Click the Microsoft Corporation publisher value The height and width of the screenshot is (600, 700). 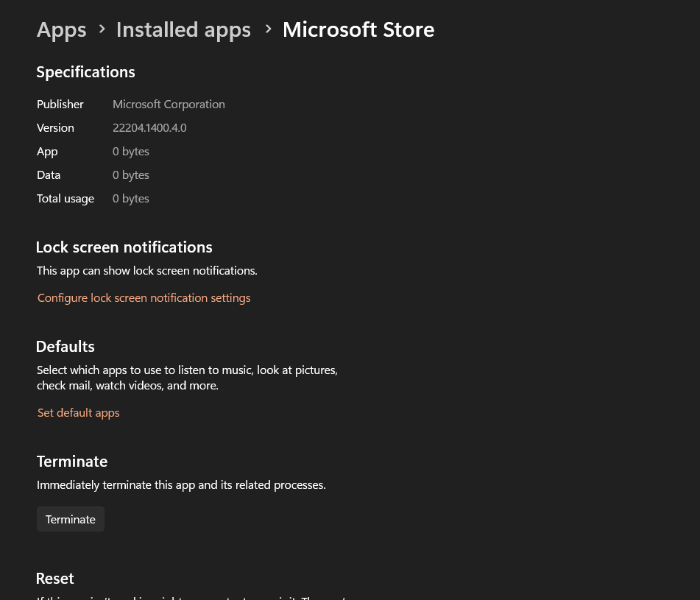[169, 104]
